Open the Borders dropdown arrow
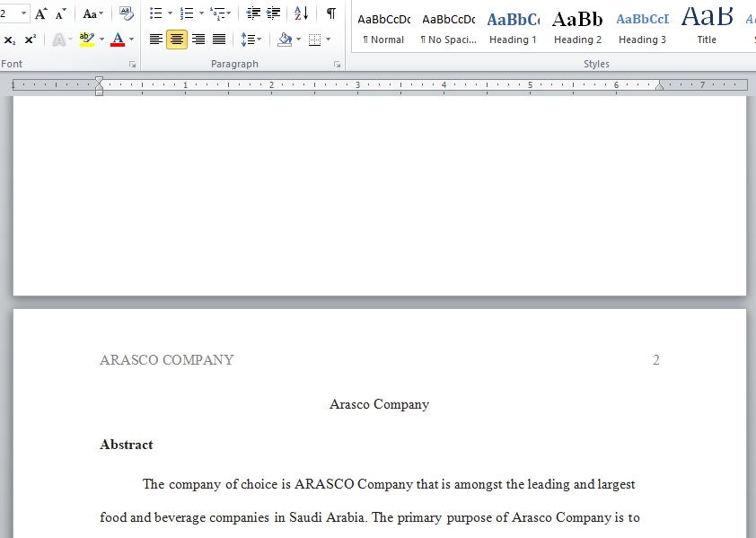 tap(329, 40)
